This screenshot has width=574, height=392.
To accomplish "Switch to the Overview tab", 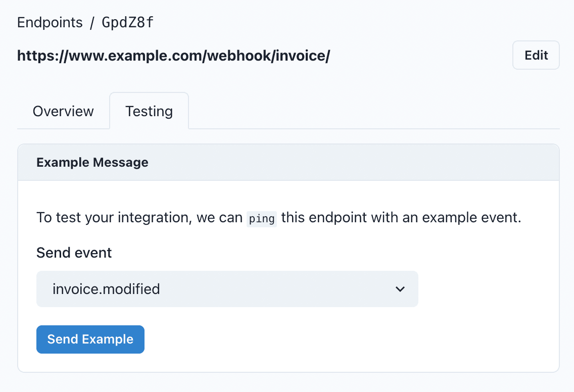I will click(x=63, y=111).
